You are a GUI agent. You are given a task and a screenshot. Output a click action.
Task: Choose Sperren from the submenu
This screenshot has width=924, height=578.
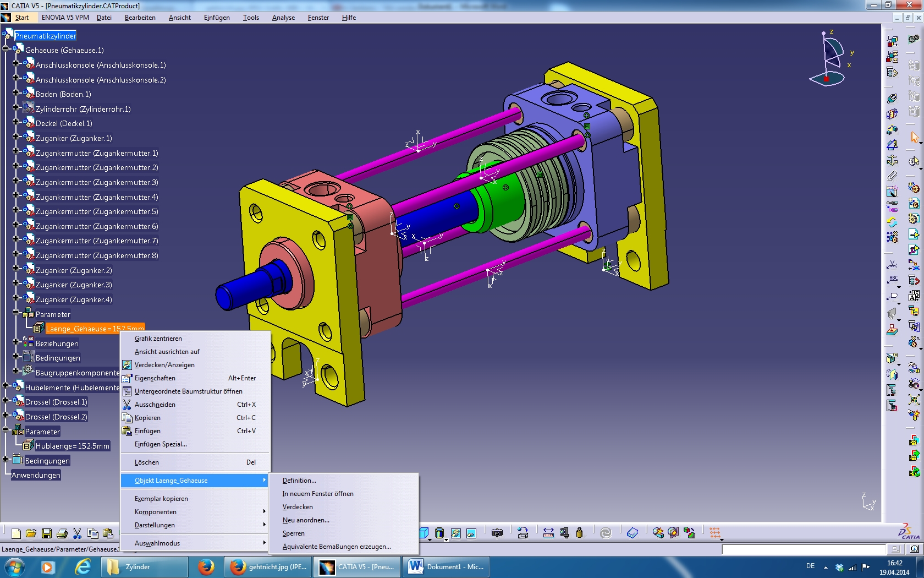(x=343, y=533)
